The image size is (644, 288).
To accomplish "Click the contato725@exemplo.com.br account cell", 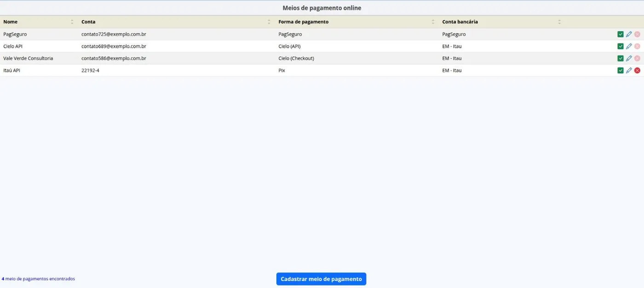I will point(114,34).
